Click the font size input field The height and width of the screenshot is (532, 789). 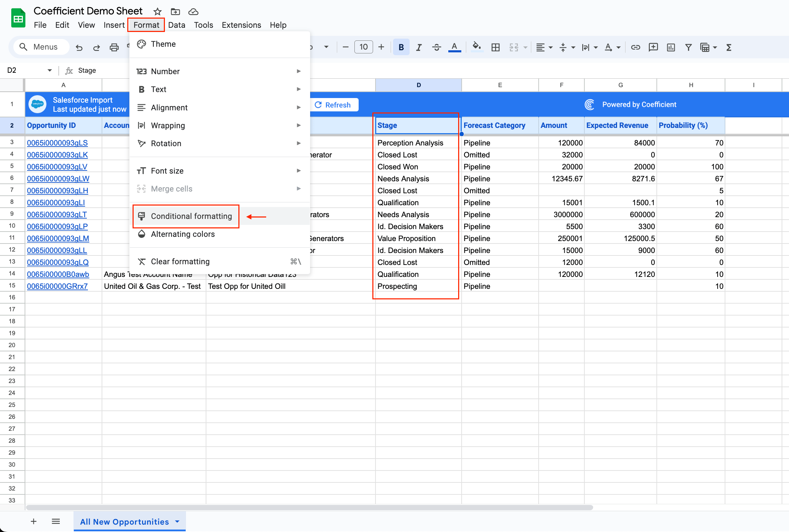click(363, 47)
